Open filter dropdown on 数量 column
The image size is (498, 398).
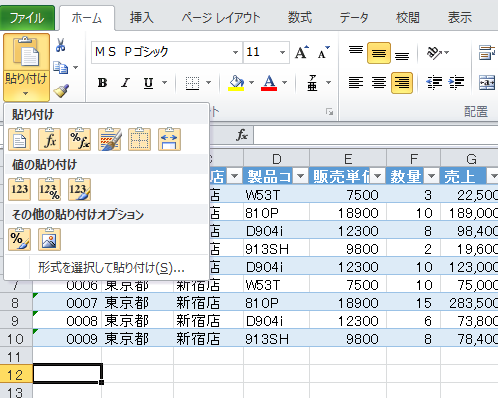click(x=432, y=176)
